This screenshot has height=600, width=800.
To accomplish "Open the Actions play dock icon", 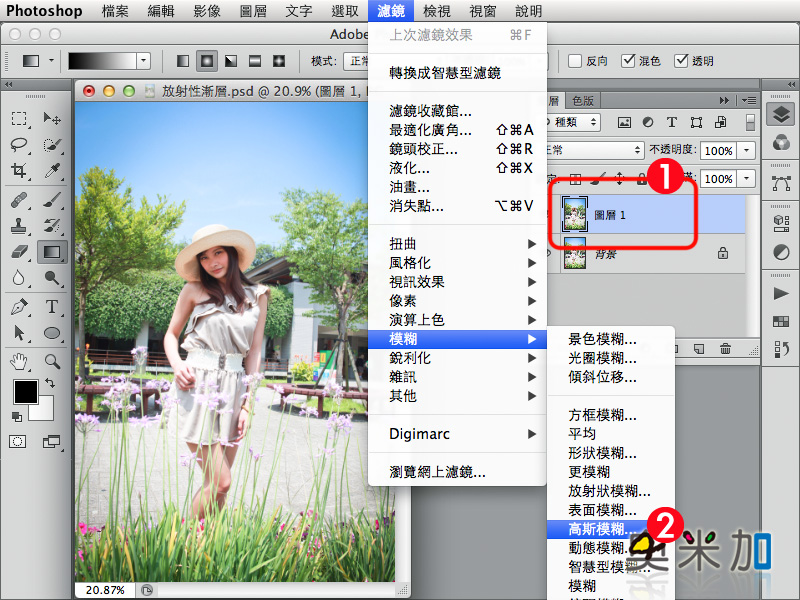I will [x=781, y=293].
